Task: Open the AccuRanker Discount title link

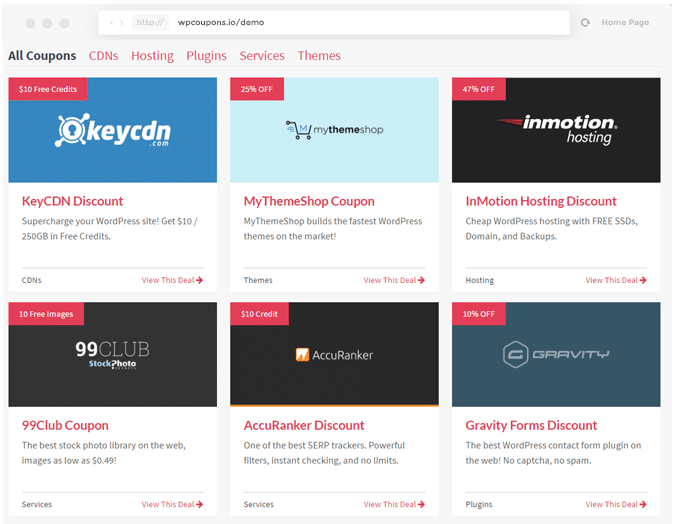Action: pos(304,426)
